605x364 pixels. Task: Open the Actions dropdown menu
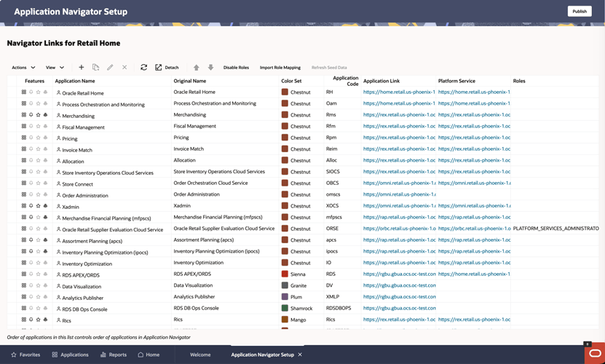click(x=23, y=68)
